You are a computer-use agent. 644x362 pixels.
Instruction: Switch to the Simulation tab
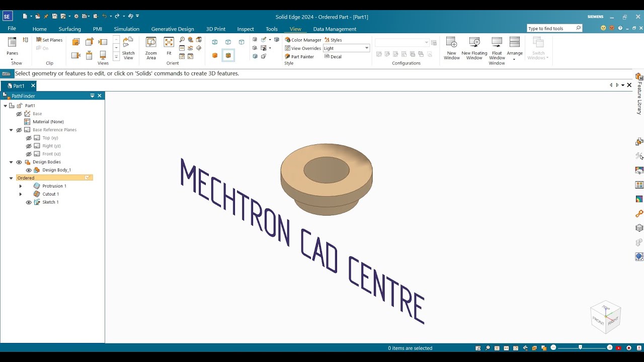(x=127, y=29)
